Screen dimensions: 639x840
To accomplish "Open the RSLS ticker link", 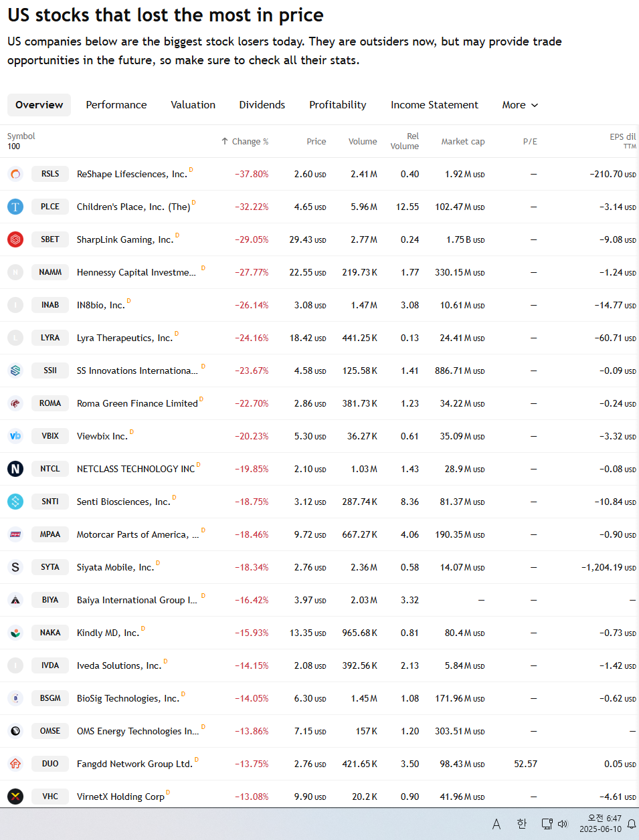I will click(50, 174).
